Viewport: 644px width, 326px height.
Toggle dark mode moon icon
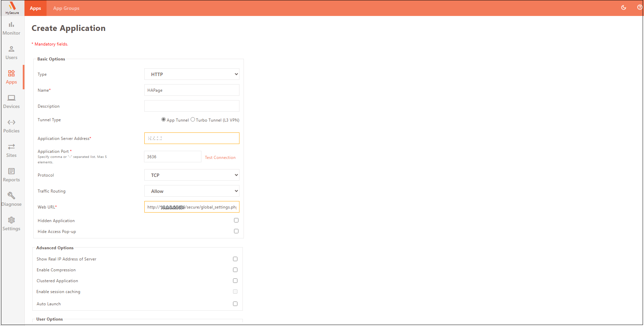(x=624, y=7)
